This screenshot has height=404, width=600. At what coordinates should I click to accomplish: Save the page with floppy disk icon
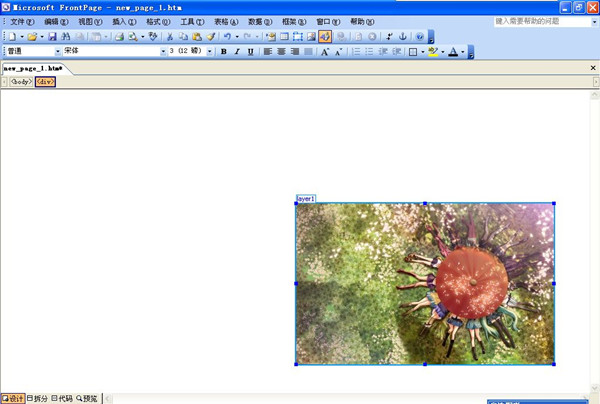52,36
